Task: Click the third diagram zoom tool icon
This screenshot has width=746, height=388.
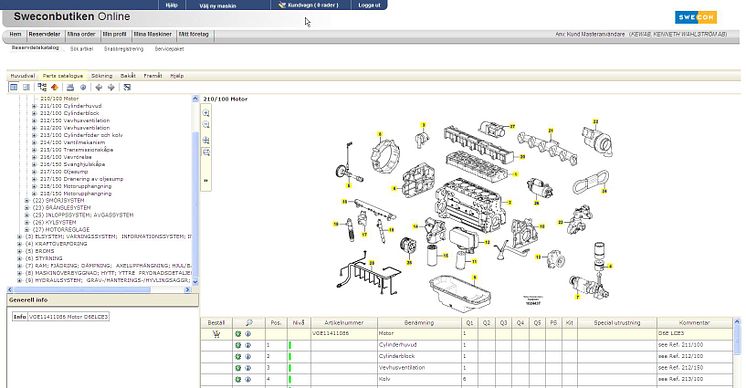Action: (206, 140)
